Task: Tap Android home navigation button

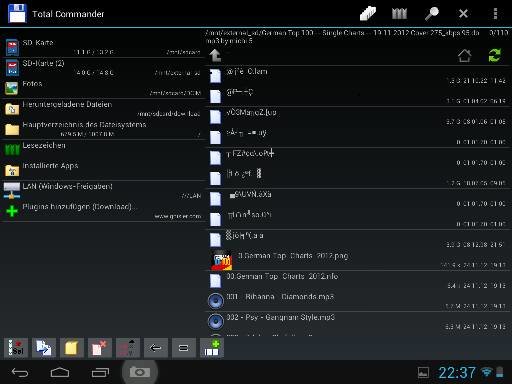Action: (x=60, y=372)
